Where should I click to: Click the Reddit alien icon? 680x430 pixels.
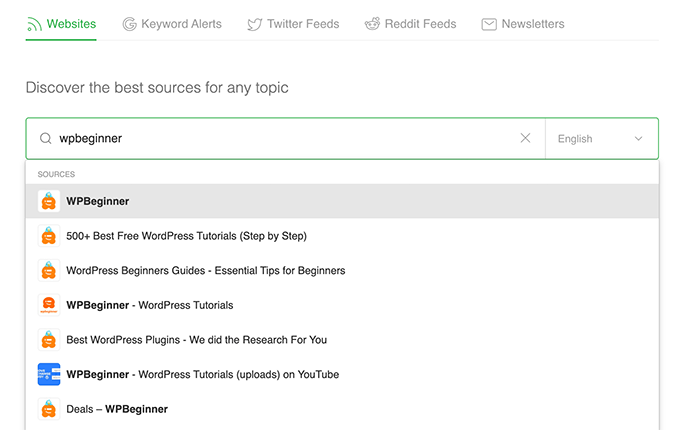[372, 24]
